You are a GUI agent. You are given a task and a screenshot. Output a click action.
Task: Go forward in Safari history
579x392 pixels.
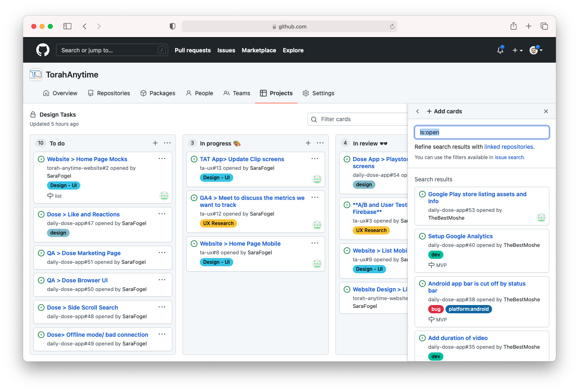click(99, 26)
